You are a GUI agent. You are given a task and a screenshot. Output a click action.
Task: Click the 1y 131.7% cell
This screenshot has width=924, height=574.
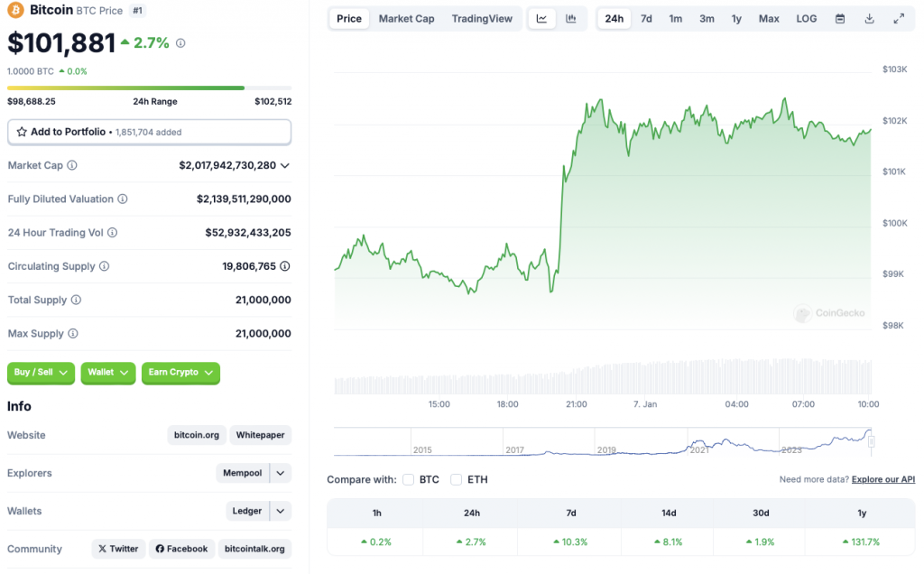(x=861, y=542)
